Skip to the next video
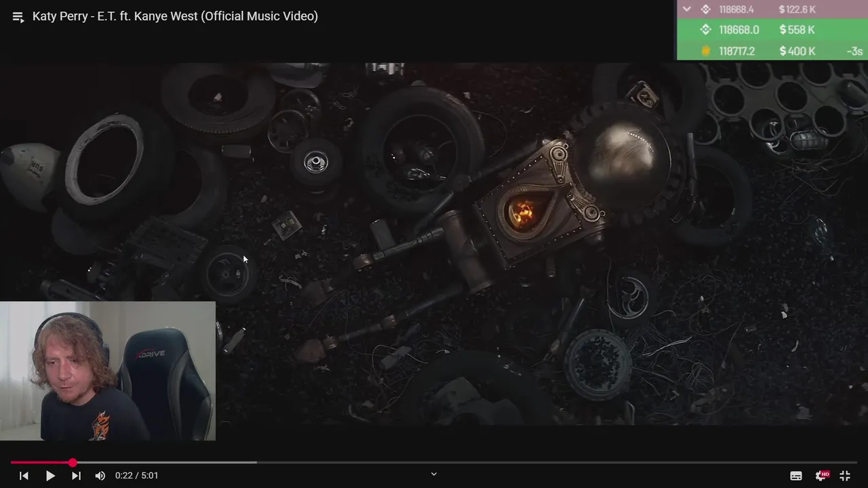 click(x=76, y=476)
